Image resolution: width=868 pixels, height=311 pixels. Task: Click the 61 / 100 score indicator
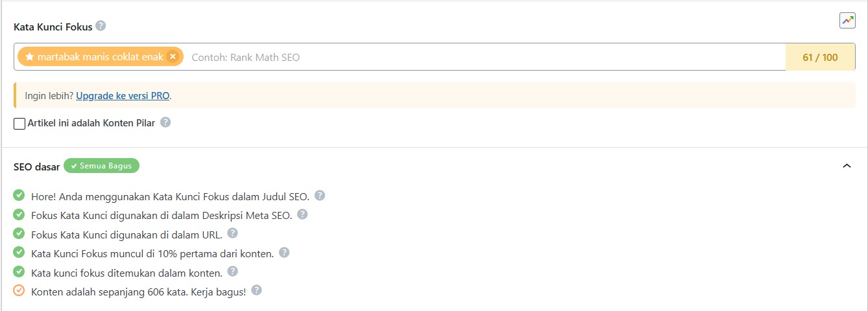820,57
